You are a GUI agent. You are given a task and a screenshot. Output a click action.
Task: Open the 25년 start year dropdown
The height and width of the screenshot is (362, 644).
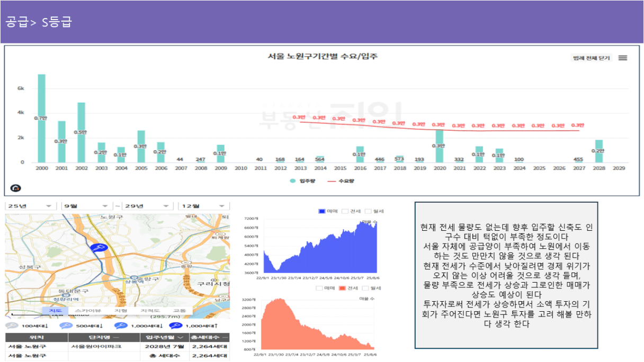[31, 205]
